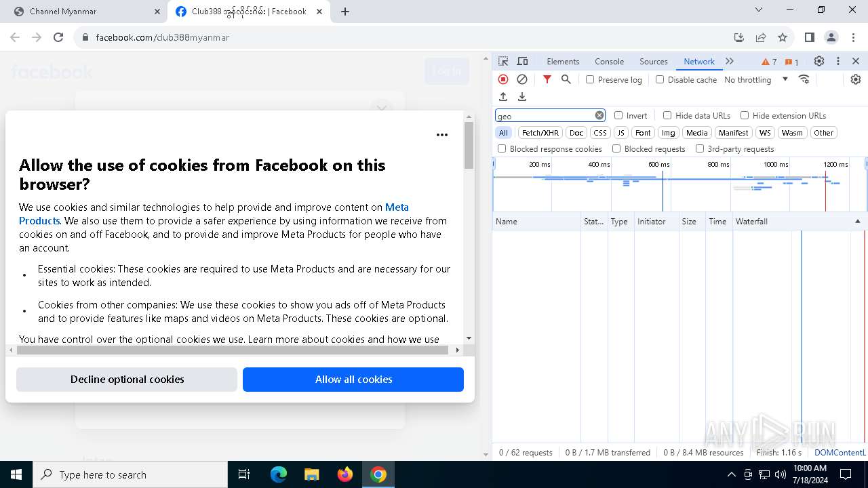Viewport: 868px width, 488px height.
Task: Show hidden system tray icons
Action: (x=731, y=474)
